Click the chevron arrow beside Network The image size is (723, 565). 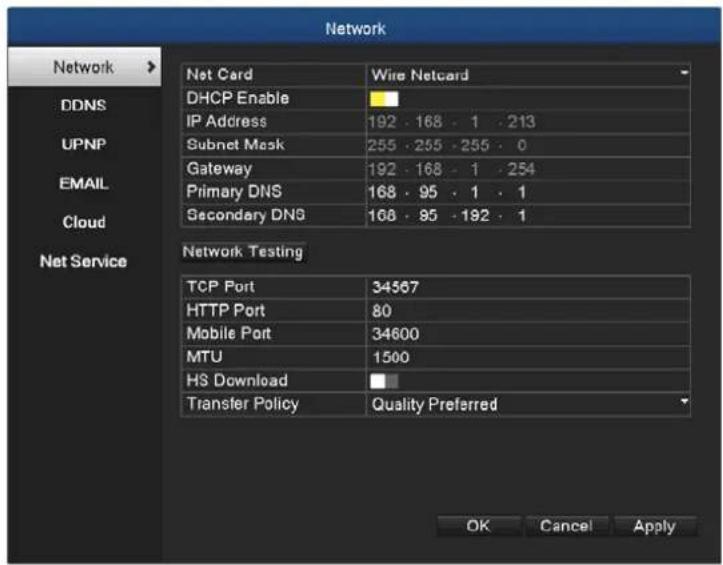(150, 67)
